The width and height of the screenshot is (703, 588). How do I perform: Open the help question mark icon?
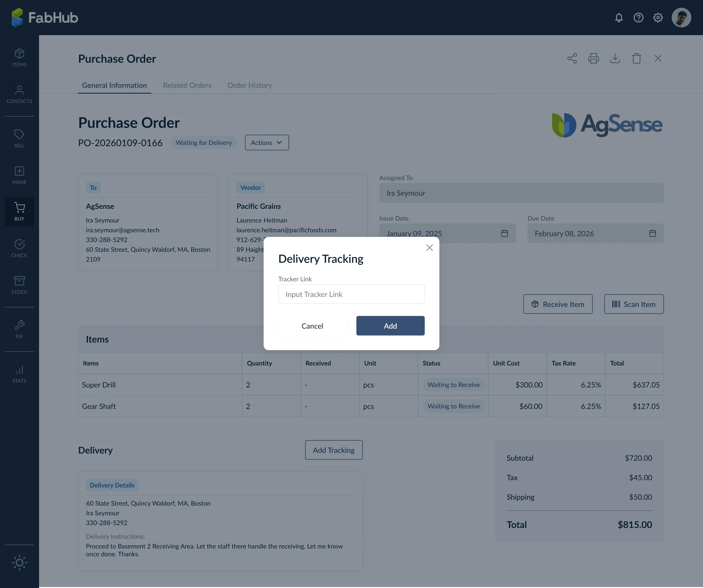(638, 17)
